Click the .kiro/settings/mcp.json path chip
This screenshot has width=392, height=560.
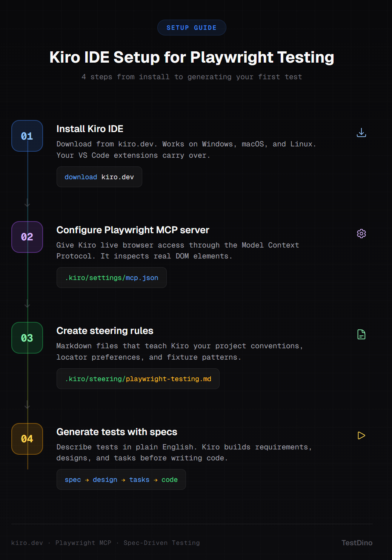click(x=112, y=278)
